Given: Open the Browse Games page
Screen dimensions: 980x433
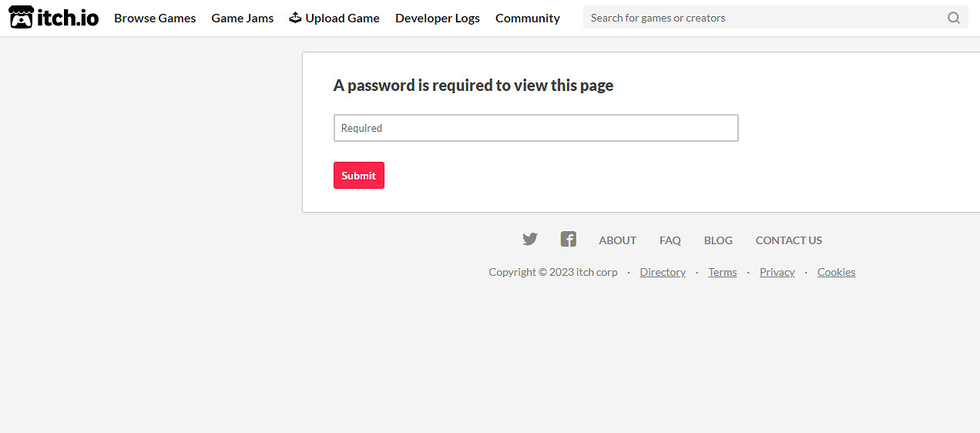Looking at the screenshot, I should [155, 18].
